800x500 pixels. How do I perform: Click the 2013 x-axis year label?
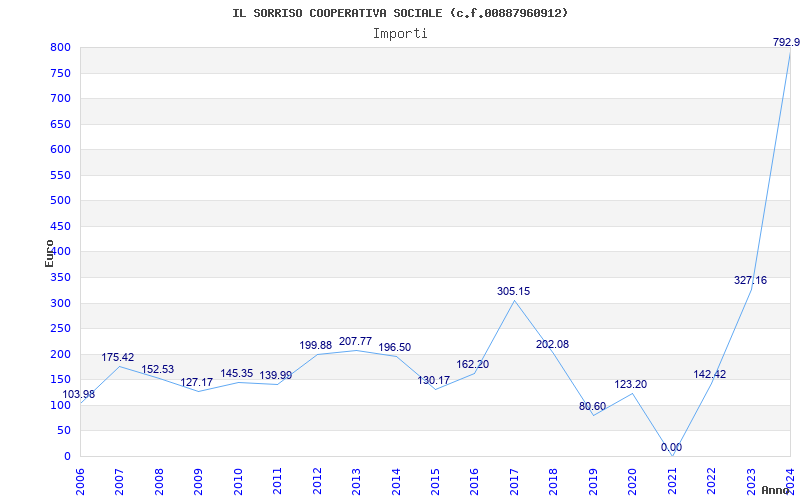point(356,482)
